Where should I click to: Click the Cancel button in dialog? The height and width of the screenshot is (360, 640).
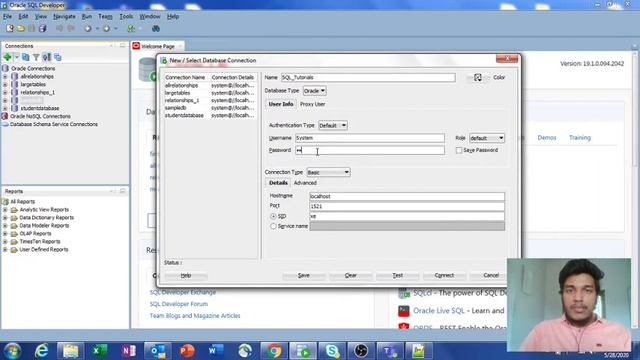(x=491, y=276)
